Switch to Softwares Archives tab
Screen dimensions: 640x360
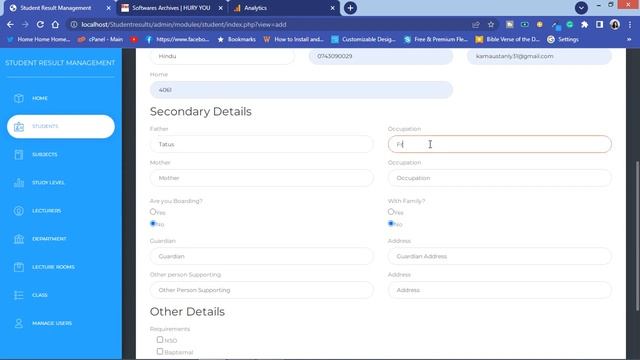171,8
